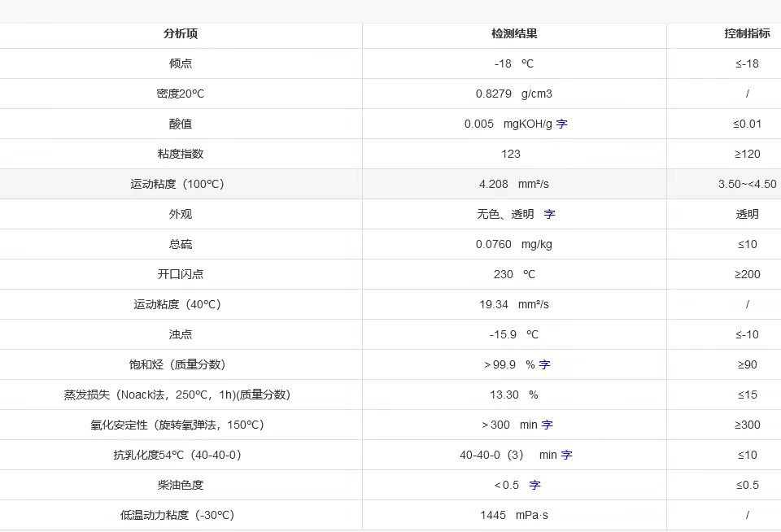The image size is (781, 532).
Task: Select the 蒸发损失 Noack法 row
Action: (181, 395)
